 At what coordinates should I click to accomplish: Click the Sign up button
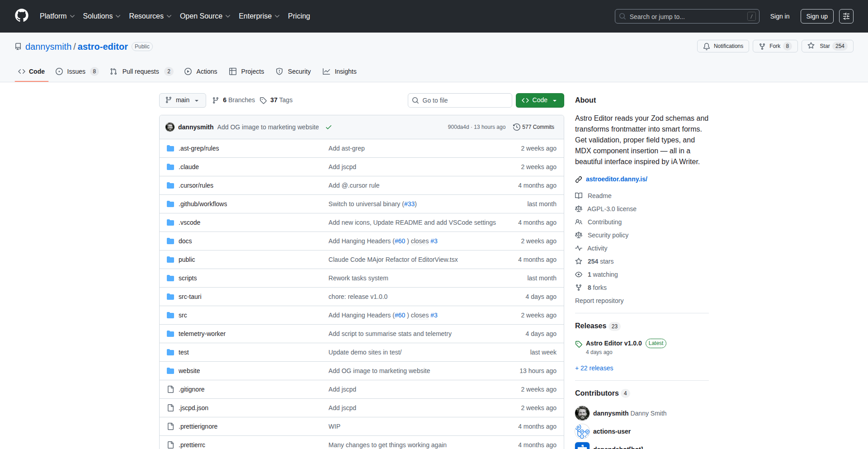tap(816, 16)
